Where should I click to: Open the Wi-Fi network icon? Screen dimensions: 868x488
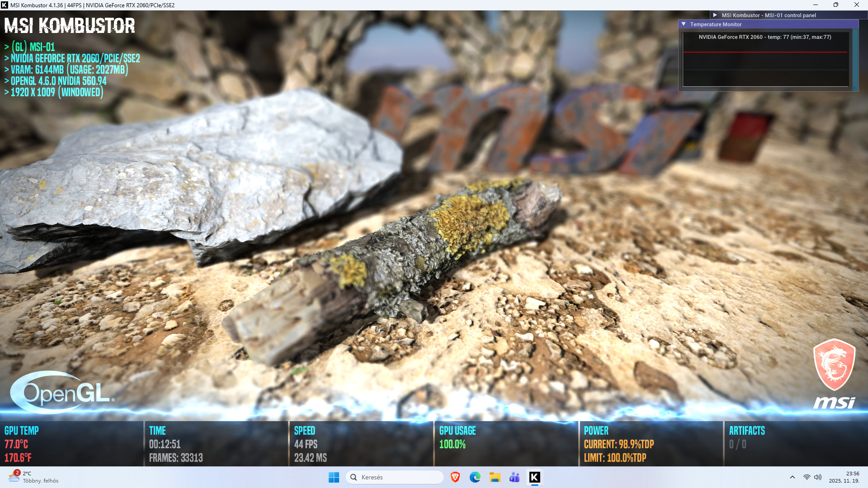(x=807, y=477)
